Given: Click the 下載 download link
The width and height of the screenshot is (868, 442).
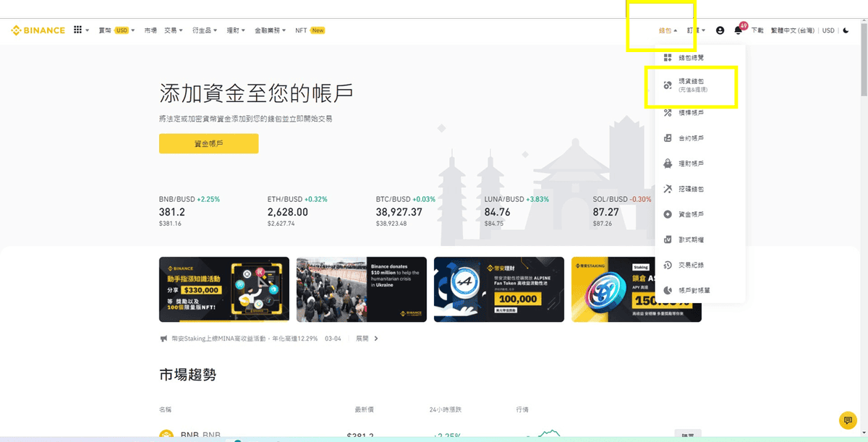Looking at the screenshot, I should click(757, 30).
